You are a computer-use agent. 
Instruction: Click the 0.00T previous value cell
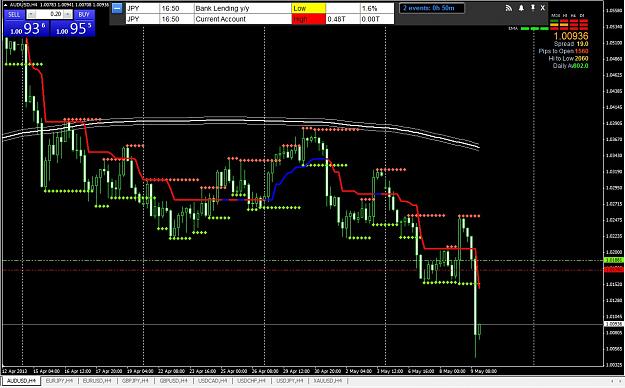377,19
